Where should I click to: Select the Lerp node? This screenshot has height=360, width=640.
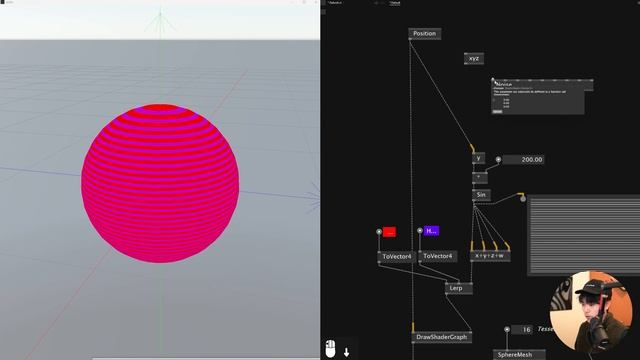coord(459,288)
